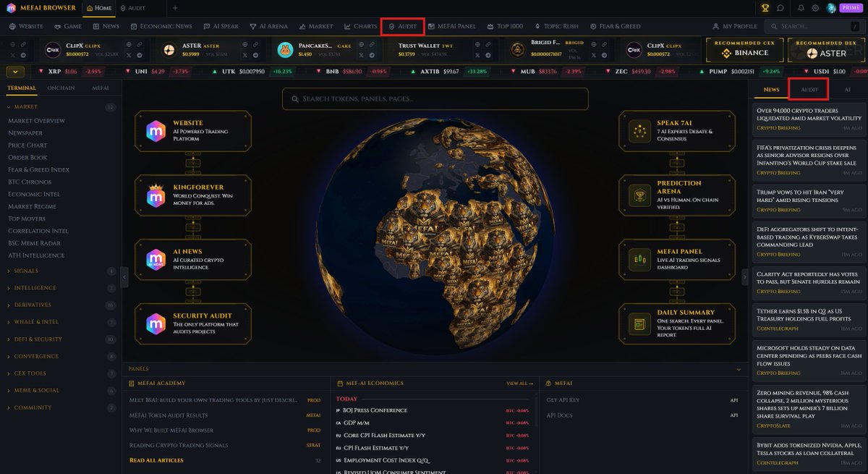The height and width of the screenshot is (474, 868).
Task: Select the News tab in right panel
Action: point(771,90)
